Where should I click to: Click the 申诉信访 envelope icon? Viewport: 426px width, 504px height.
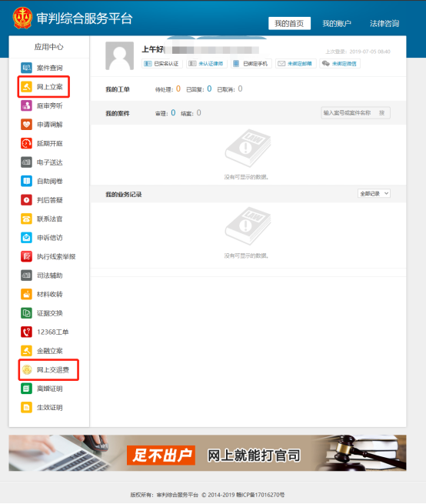(26, 238)
